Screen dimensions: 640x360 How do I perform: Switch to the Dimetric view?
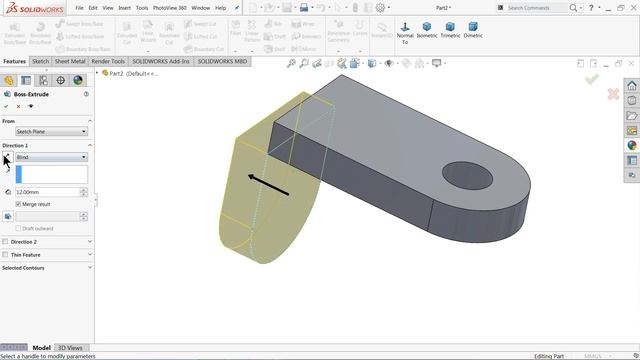tap(473, 30)
